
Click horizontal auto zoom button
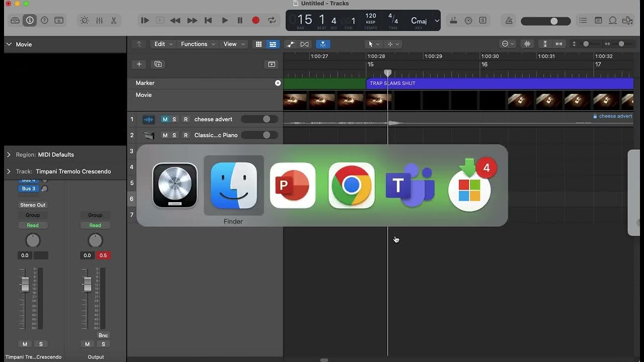point(559,44)
